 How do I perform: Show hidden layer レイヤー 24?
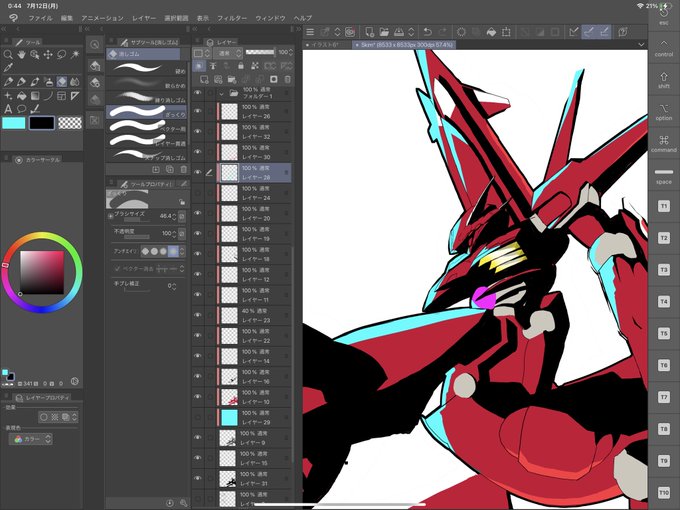pyautogui.click(x=198, y=193)
